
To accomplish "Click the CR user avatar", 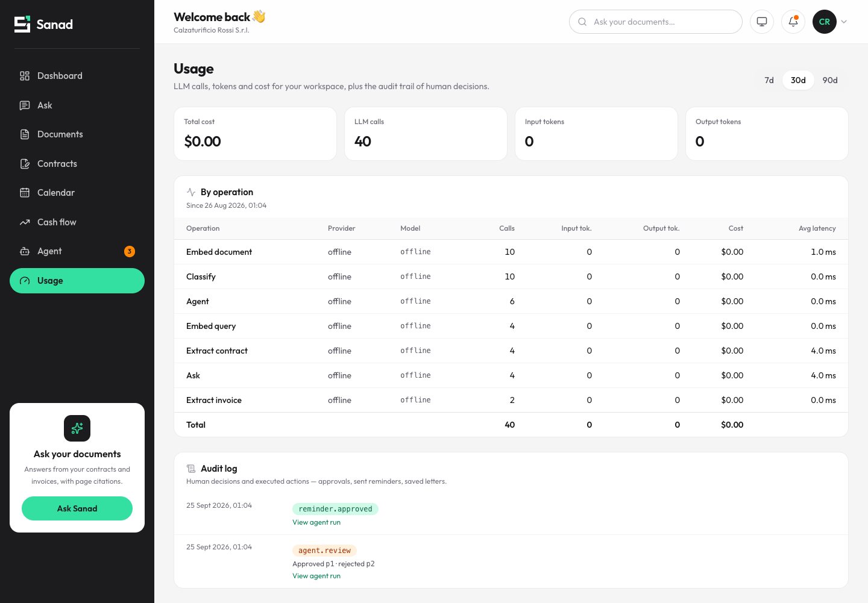I will tap(825, 22).
